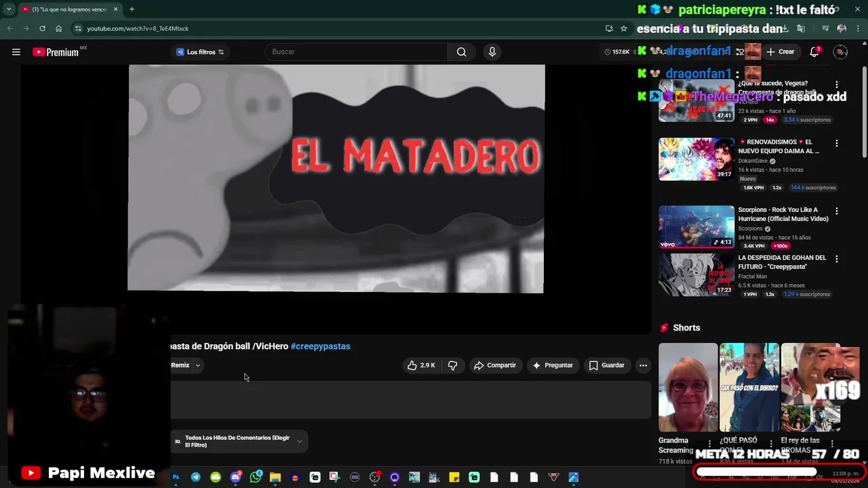
Task: Open Photoshop from the taskbar
Action: 176,477
